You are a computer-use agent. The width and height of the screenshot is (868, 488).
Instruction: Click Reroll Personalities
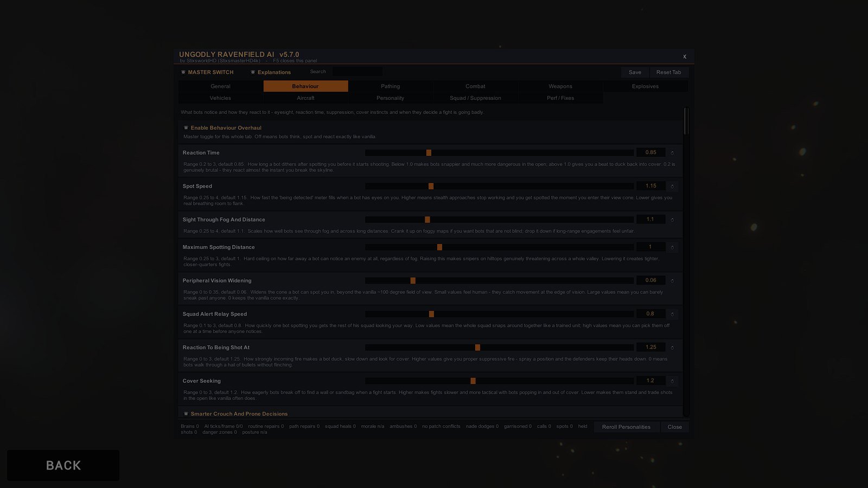[626, 427]
